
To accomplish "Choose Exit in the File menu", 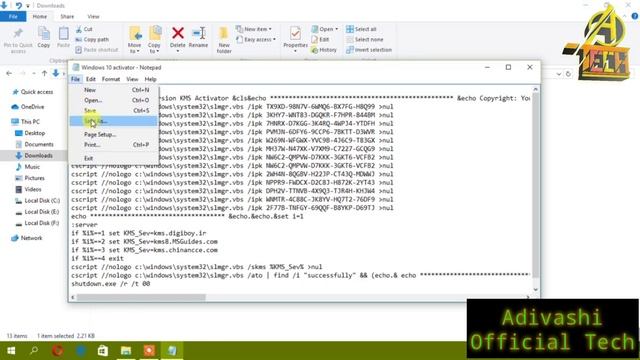I will click(114, 158).
